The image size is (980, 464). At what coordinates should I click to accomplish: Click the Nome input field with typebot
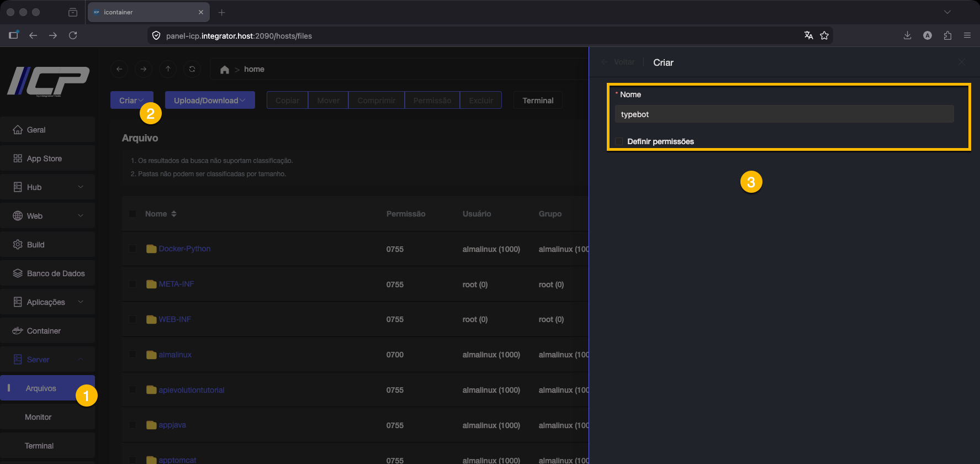click(x=784, y=114)
